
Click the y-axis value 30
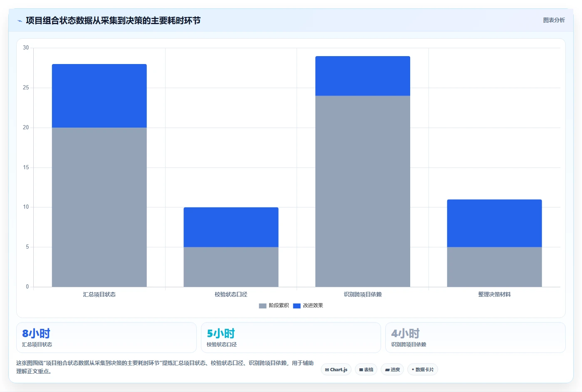click(26, 48)
